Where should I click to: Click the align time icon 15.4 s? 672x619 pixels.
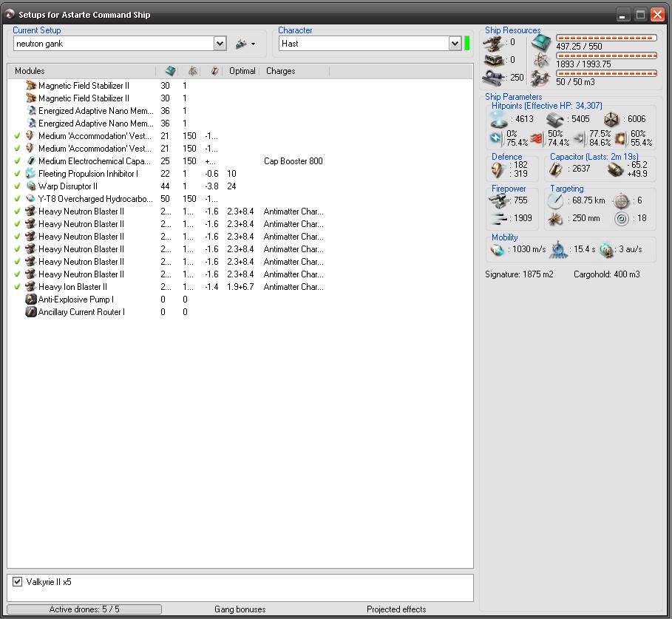(558, 249)
